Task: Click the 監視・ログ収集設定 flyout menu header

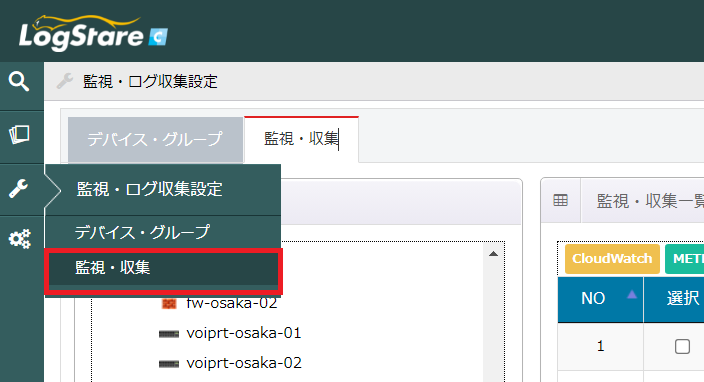Action: (x=163, y=189)
